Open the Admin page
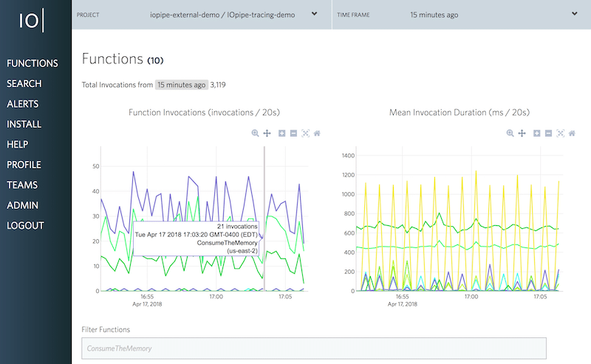The height and width of the screenshot is (364, 591). [22, 205]
